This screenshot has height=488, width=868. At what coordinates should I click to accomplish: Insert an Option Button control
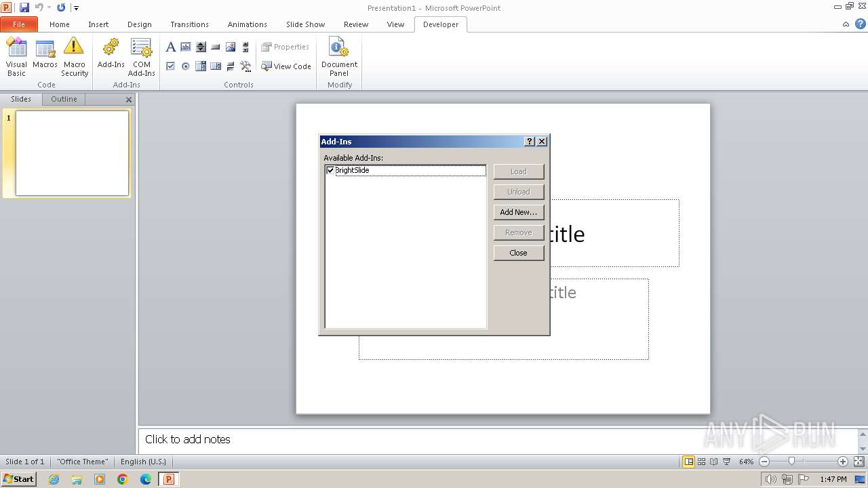tap(186, 66)
